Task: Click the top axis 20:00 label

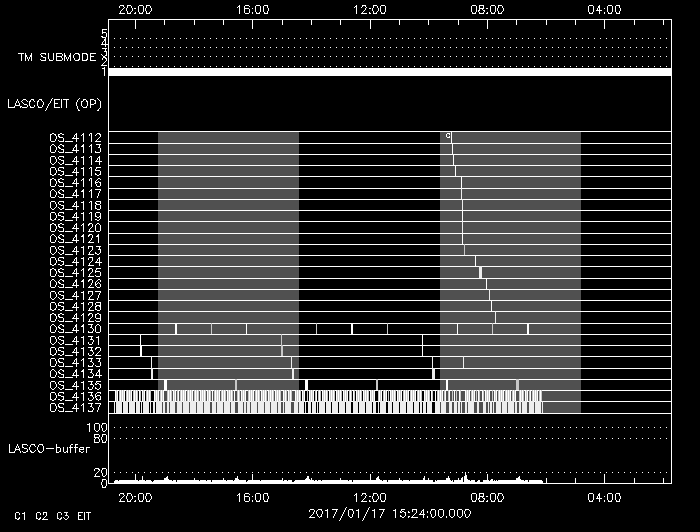Action: (x=135, y=10)
